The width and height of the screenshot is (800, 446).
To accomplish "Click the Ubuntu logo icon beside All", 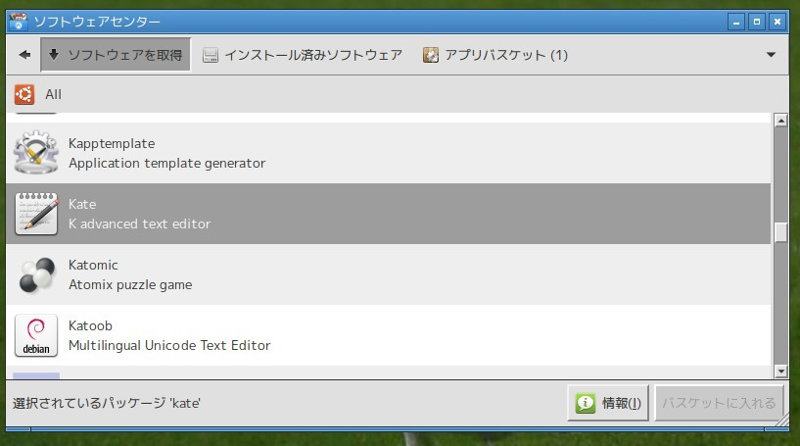I will [24, 94].
